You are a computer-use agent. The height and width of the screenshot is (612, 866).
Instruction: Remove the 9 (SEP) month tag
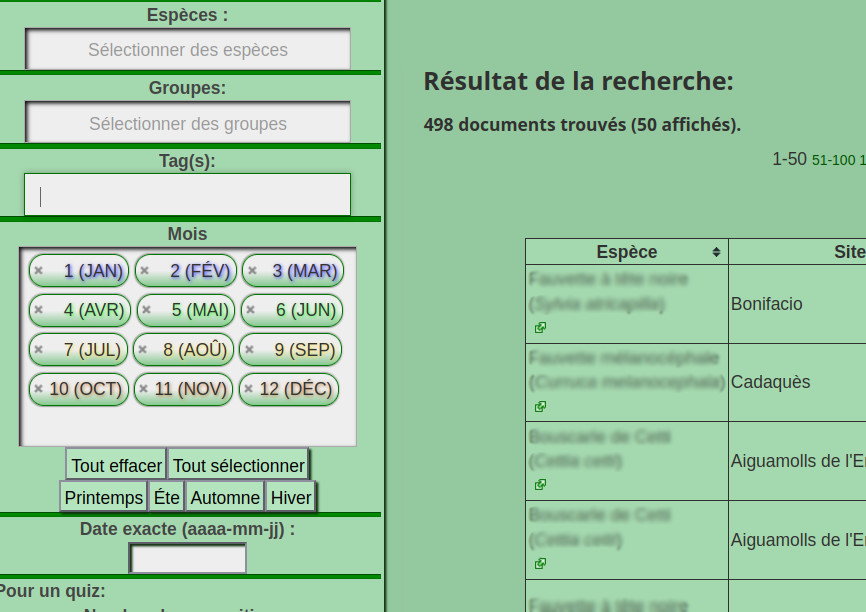click(x=251, y=350)
